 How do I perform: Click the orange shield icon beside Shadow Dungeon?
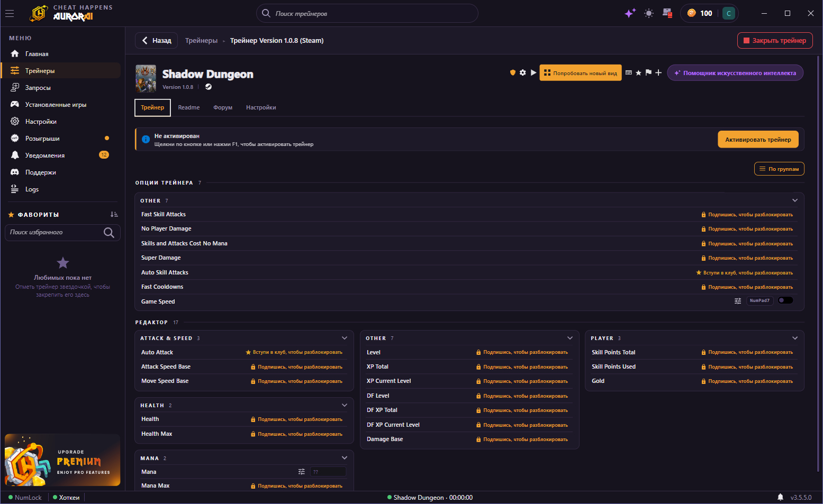pyautogui.click(x=512, y=72)
